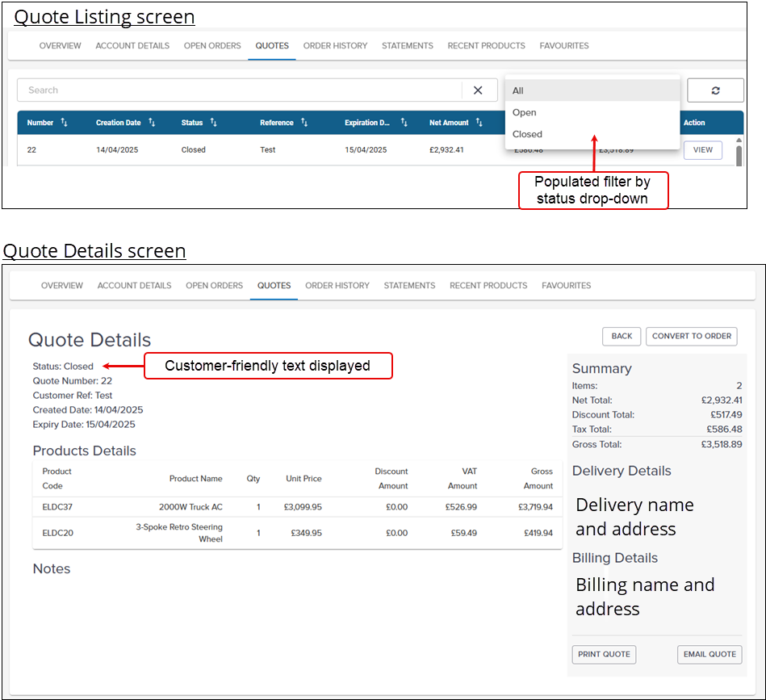Click VIEW on quote 22

(702, 150)
